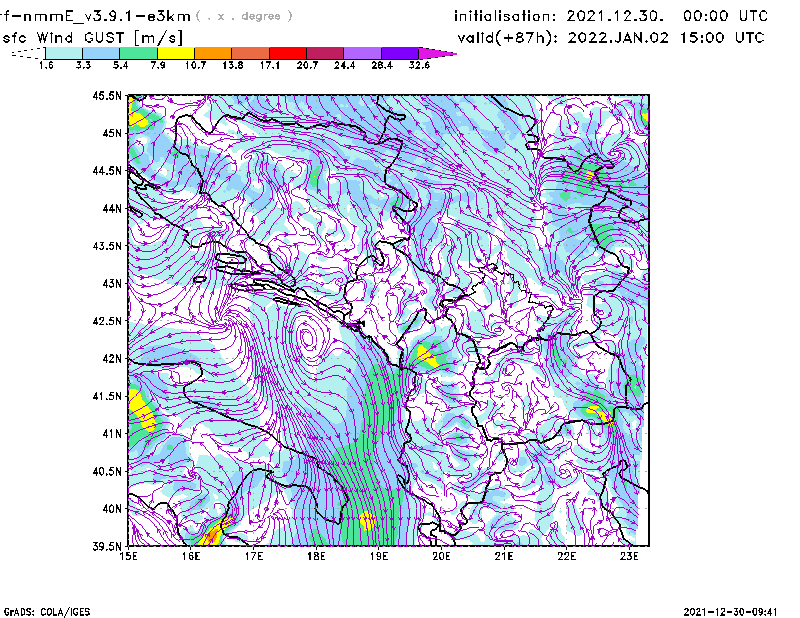Click the streamline vortex centre near 18E 42.3N
Viewport: 800px width, 618px height.
click(x=307, y=337)
